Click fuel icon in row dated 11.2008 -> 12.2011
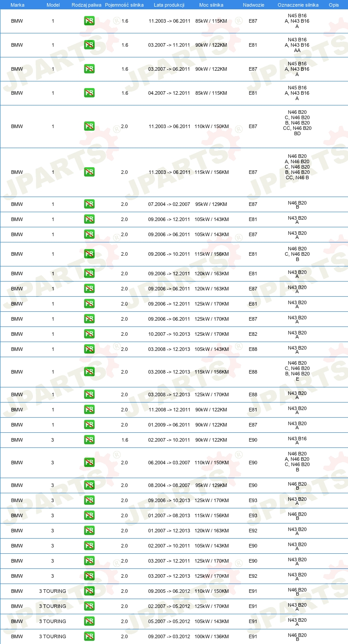348x644 pixels. coord(89,410)
